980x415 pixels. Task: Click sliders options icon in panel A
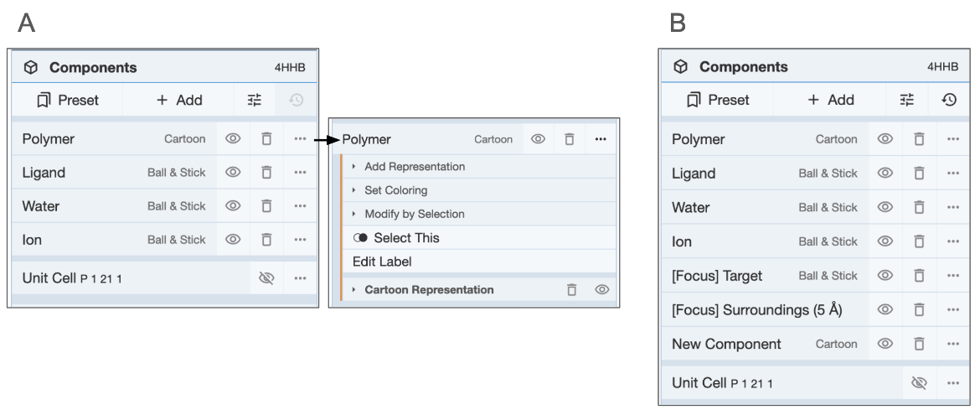[x=255, y=100]
